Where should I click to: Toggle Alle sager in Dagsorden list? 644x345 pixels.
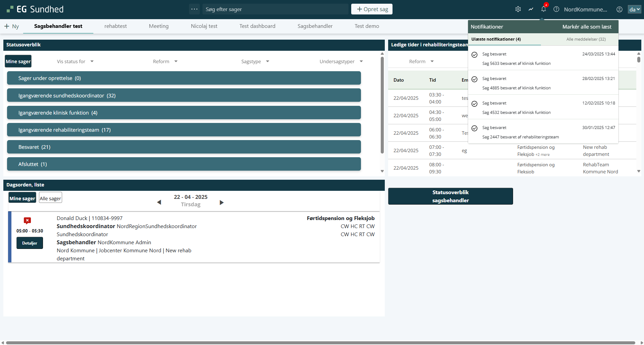(x=50, y=198)
